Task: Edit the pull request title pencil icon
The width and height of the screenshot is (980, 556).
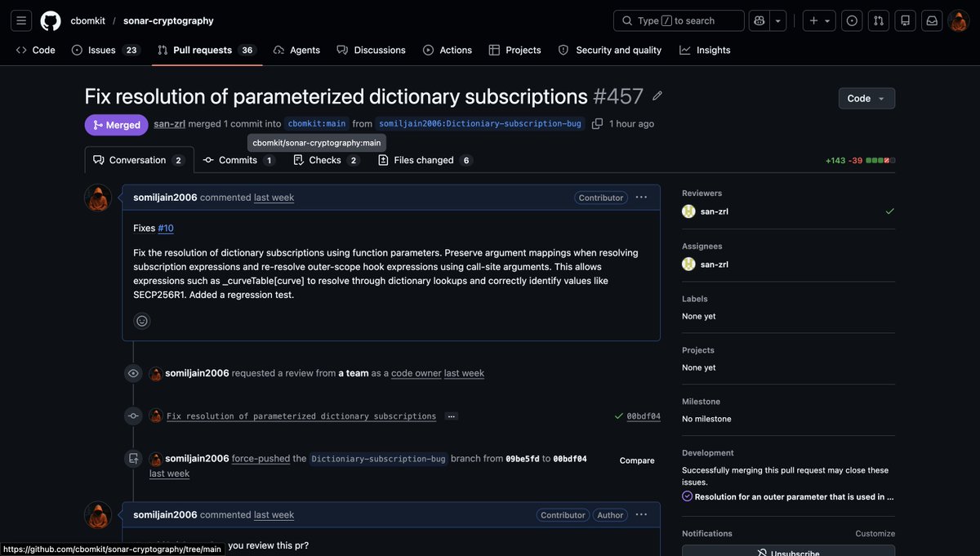Action: [657, 96]
